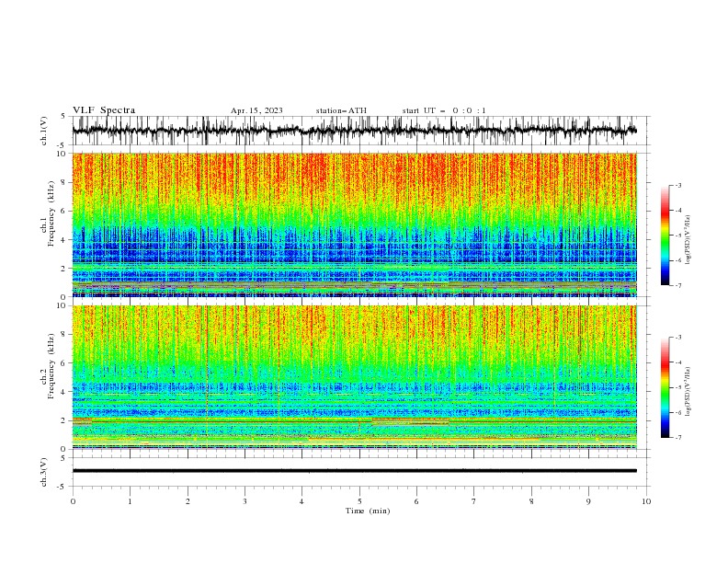This screenshot has height=563, width=728.
Task: Click time axis tick label "8"
Action: [x=531, y=501]
